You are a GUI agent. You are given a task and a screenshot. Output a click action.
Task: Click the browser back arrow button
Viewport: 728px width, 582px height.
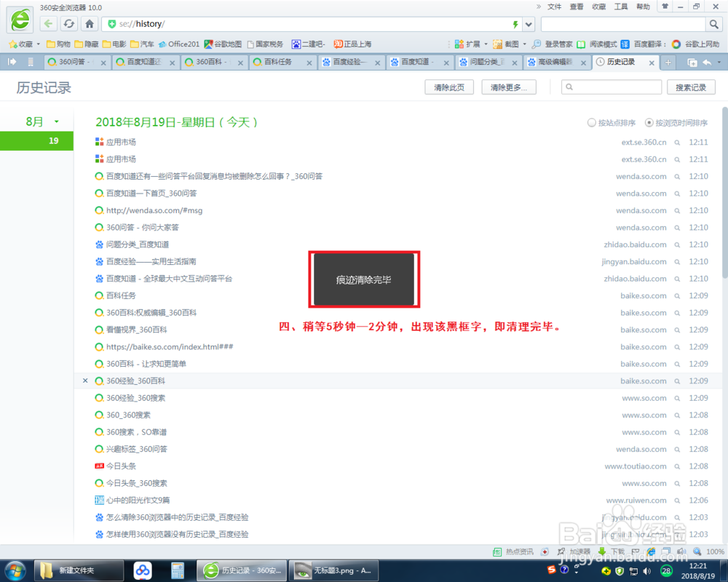tap(48, 24)
